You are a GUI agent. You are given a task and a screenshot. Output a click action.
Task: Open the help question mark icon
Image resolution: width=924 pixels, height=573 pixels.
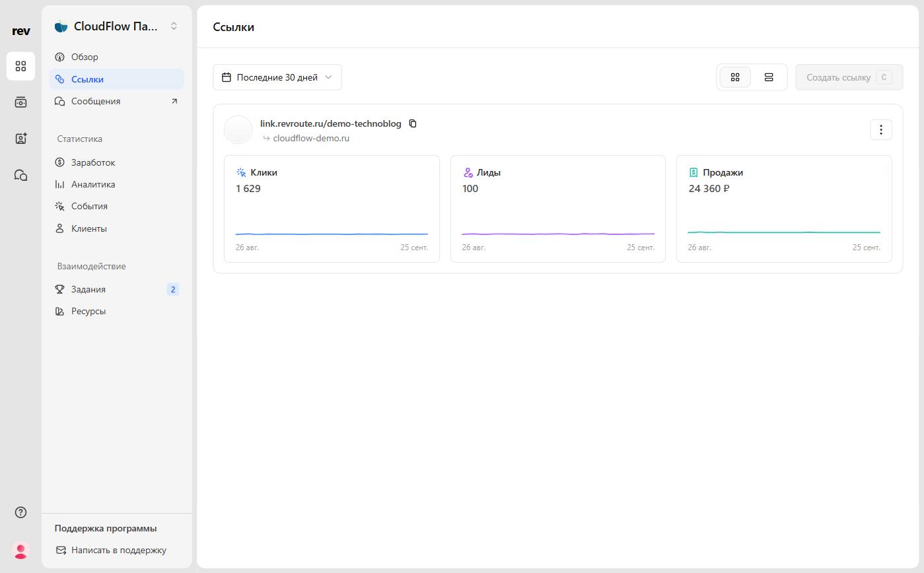[21, 512]
